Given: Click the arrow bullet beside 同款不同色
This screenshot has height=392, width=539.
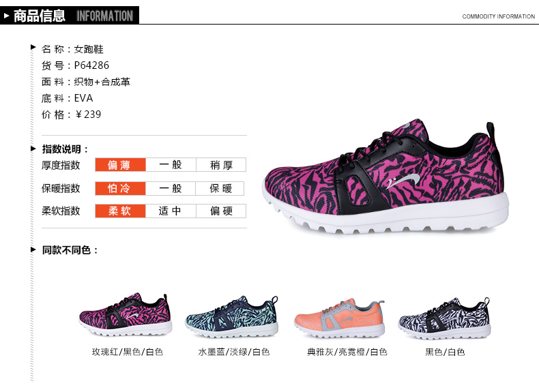Looking at the screenshot, I should point(33,250).
